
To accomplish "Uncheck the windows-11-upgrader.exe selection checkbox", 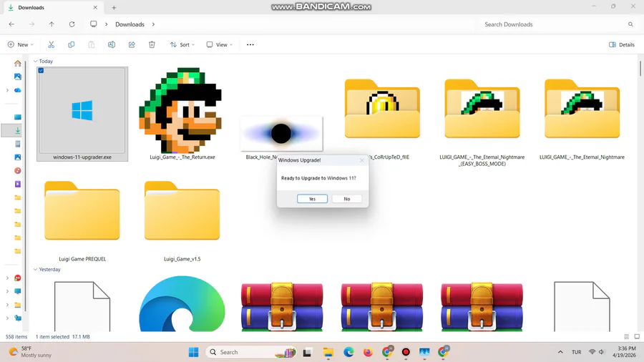I will 41,71.
